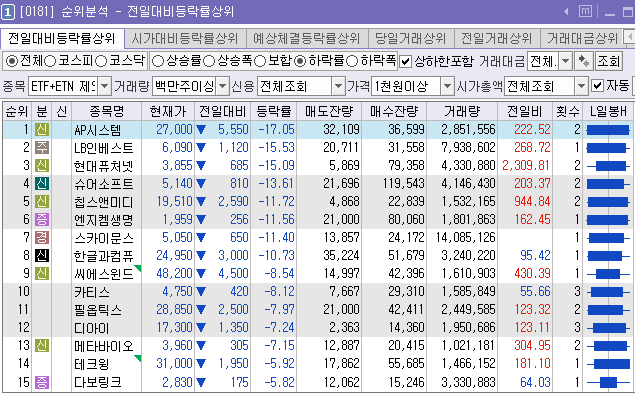Screen dimensions: 635x394
Task: Open the 거래량 백만주이상 dropdown
Action: click(x=222, y=86)
